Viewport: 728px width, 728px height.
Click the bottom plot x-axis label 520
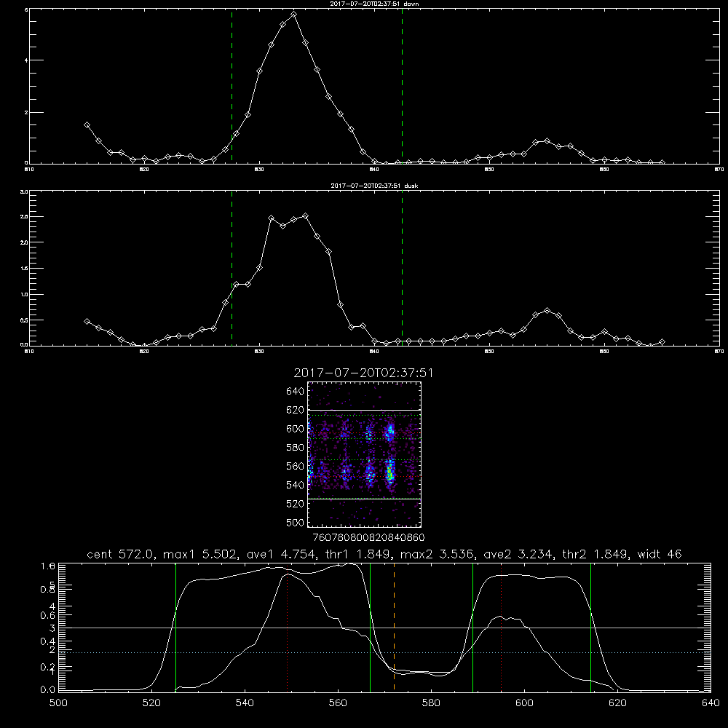pyautogui.click(x=151, y=703)
